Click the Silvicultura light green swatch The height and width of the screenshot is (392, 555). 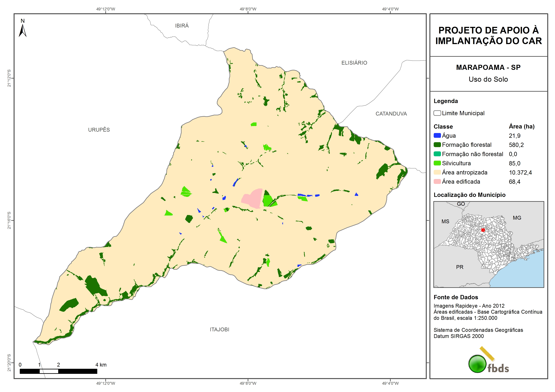click(437, 163)
